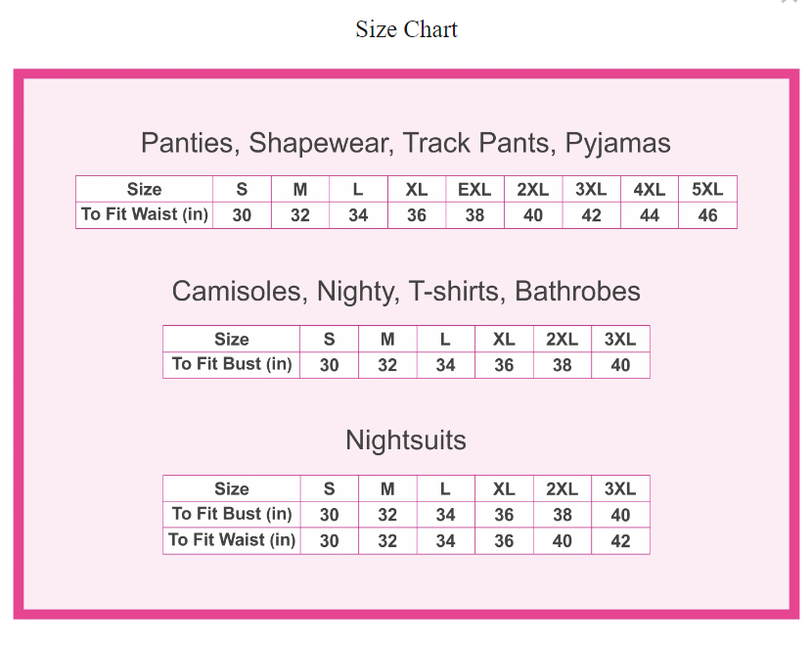Click the Size header cell in Nightsuits table
The width and height of the screenshot is (812, 646).
click(232, 488)
